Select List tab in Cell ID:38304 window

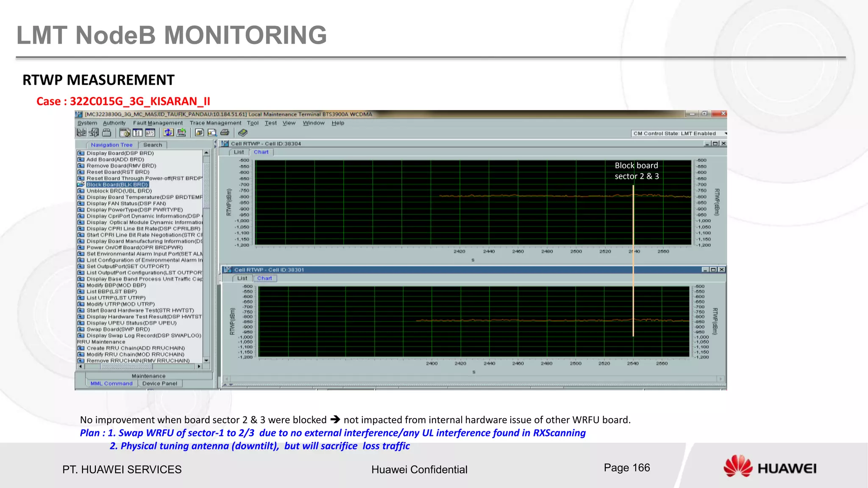pyautogui.click(x=239, y=152)
